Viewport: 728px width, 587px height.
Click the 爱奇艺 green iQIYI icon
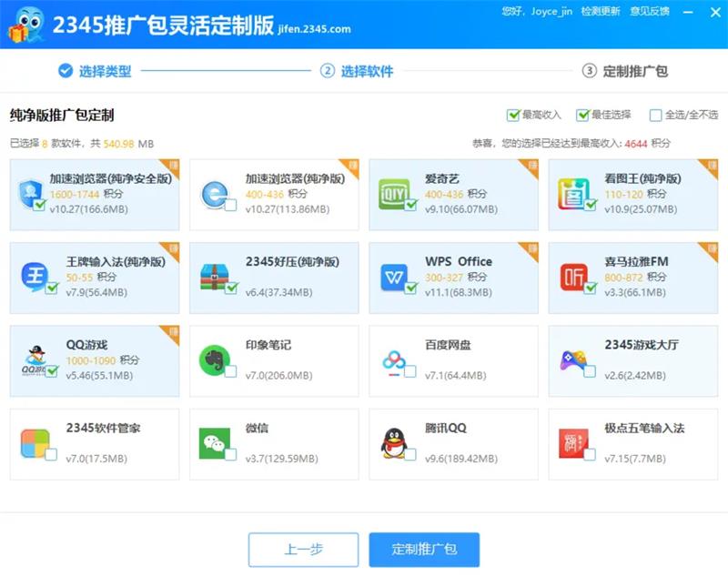pos(394,194)
